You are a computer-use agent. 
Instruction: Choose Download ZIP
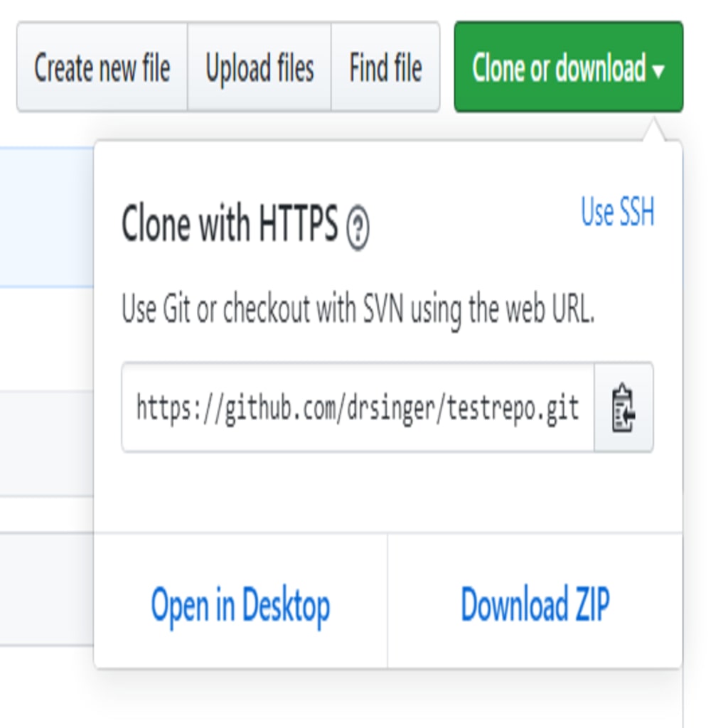[535, 603]
